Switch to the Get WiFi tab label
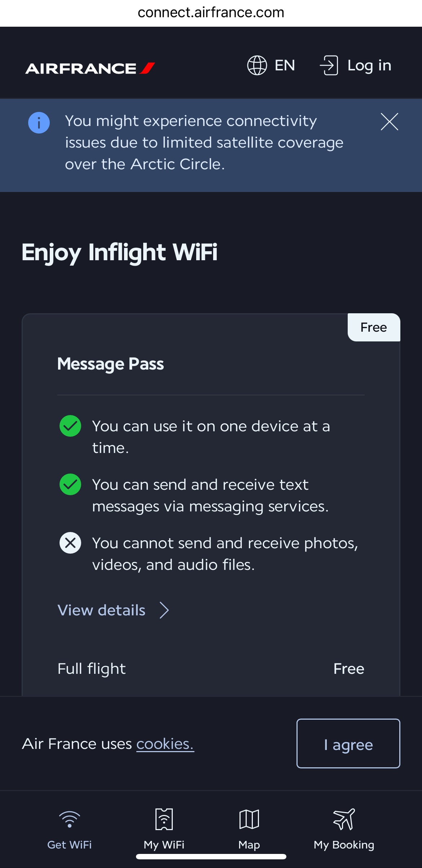Viewport: 422px width, 868px height. coord(70,845)
